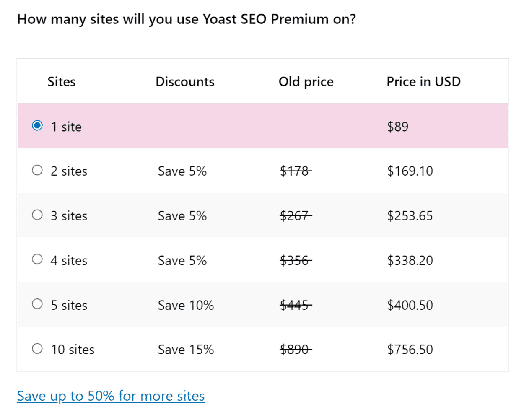Click the $169.10 price for 2 sites
The width and height of the screenshot is (524, 420).
point(410,171)
